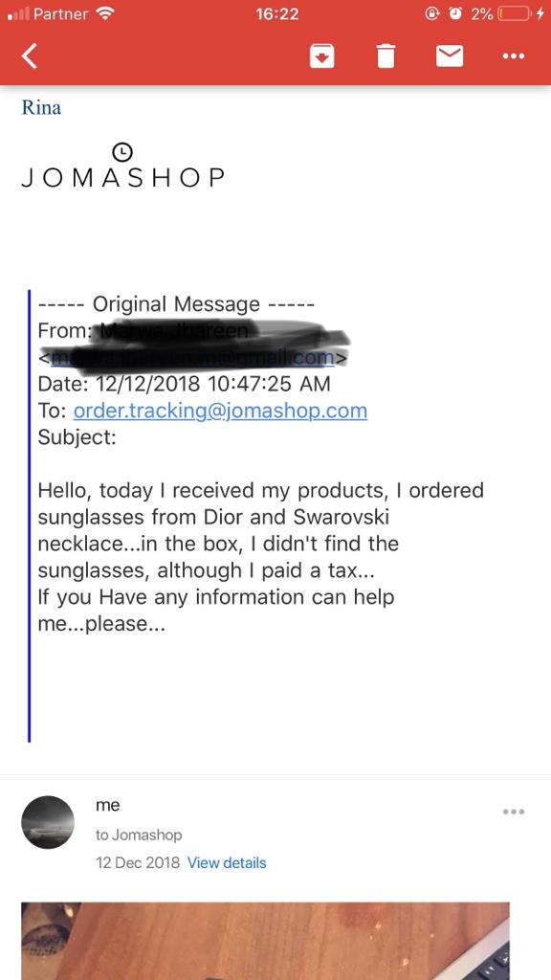
Task: Tap the 'Rina' signature name
Action: [x=41, y=107]
